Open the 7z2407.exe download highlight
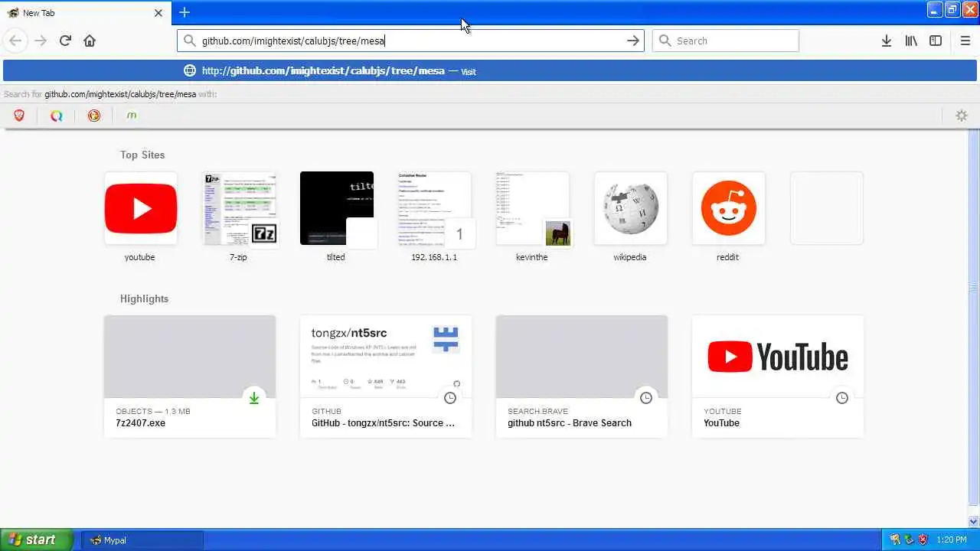 point(190,376)
